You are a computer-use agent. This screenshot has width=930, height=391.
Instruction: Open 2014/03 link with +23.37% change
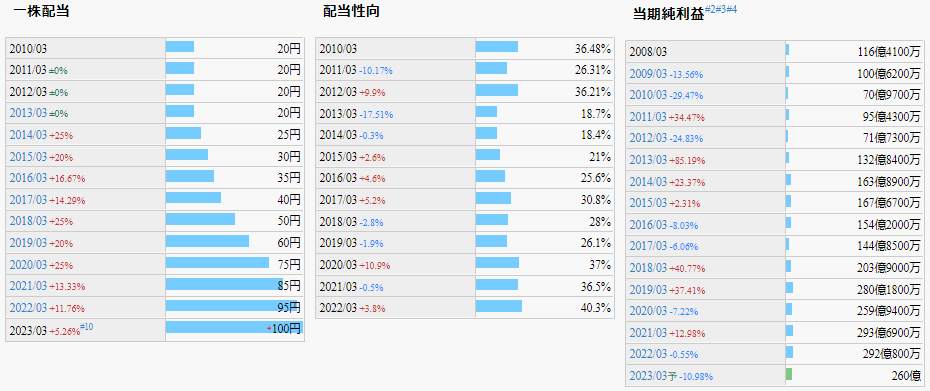(x=648, y=182)
